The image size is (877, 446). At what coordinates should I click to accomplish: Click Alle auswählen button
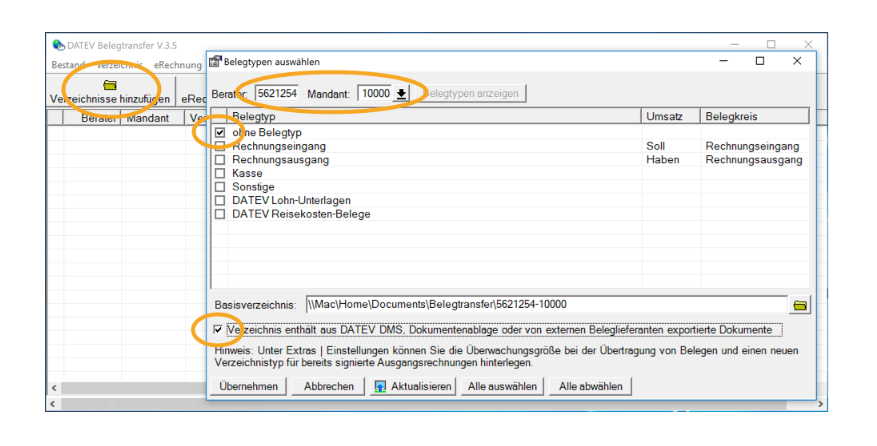click(502, 386)
